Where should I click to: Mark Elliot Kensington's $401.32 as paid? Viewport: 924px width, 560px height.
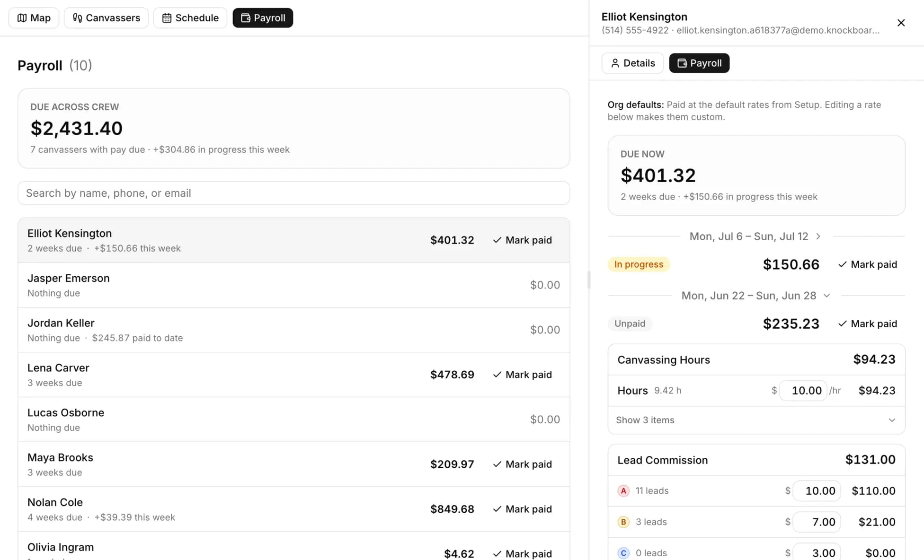[x=522, y=240]
